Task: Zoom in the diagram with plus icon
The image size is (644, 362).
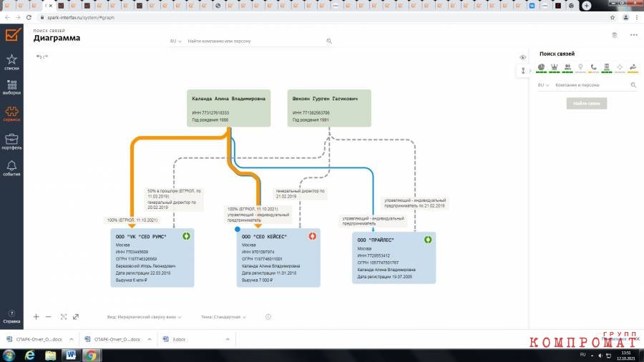Action: pyautogui.click(x=36, y=317)
